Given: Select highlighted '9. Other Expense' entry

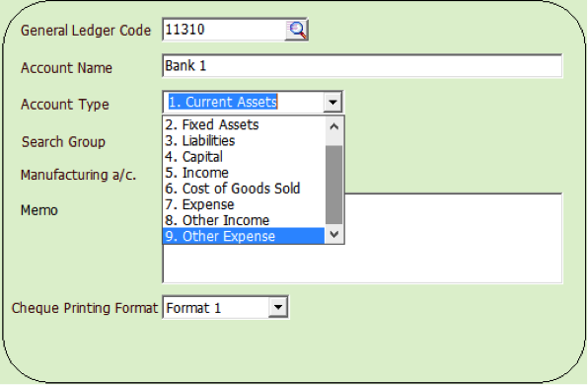Looking at the screenshot, I should 244,236.
